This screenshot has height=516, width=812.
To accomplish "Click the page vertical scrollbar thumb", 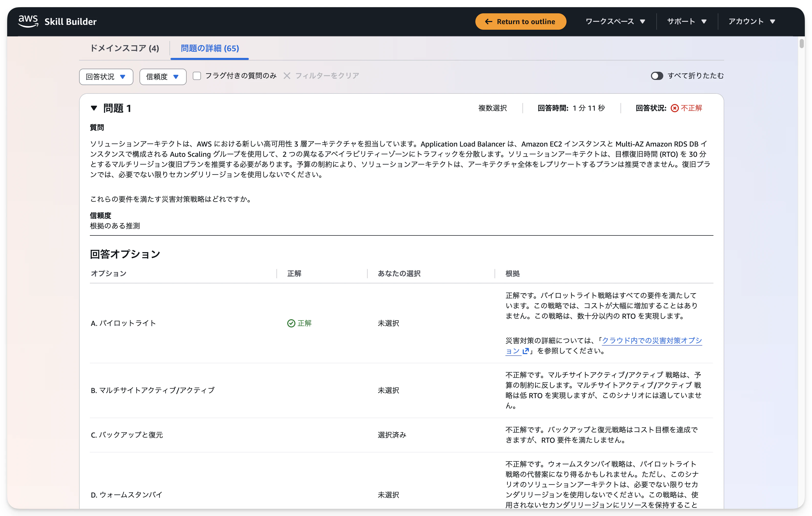I will (x=802, y=44).
